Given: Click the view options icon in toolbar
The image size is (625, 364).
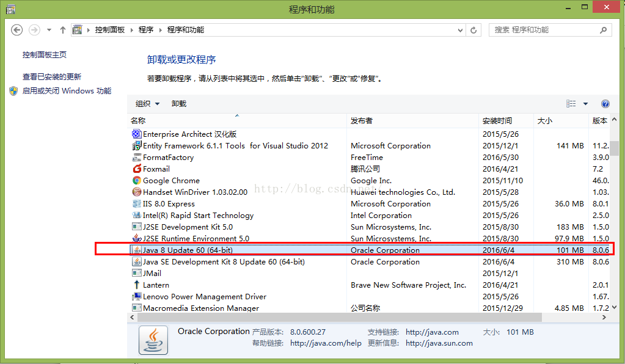Looking at the screenshot, I should [571, 104].
